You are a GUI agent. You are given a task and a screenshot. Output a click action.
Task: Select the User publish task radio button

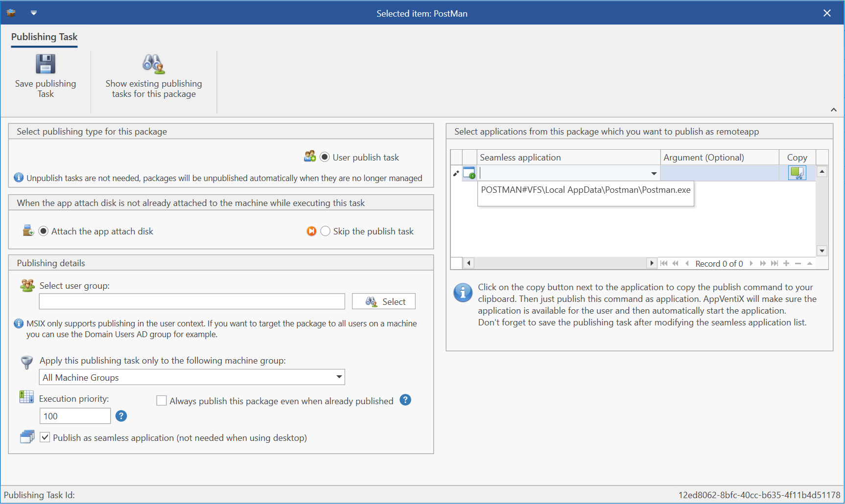(x=325, y=157)
